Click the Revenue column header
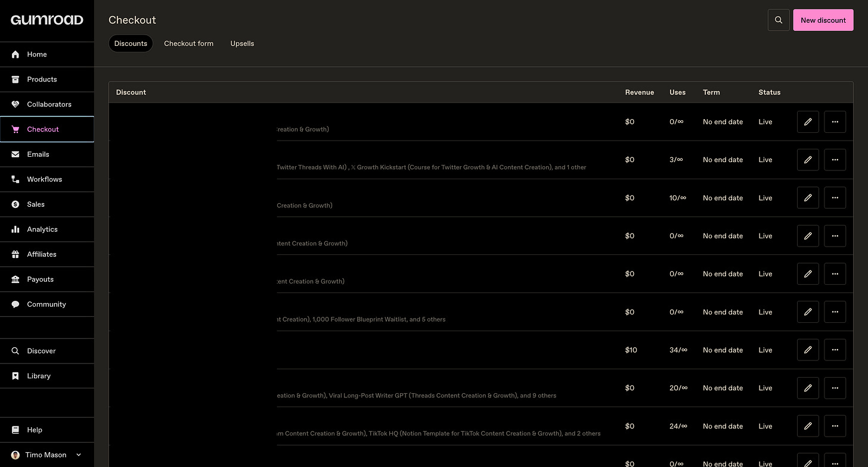Screen dimensions: 868x467 pos(639,92)
